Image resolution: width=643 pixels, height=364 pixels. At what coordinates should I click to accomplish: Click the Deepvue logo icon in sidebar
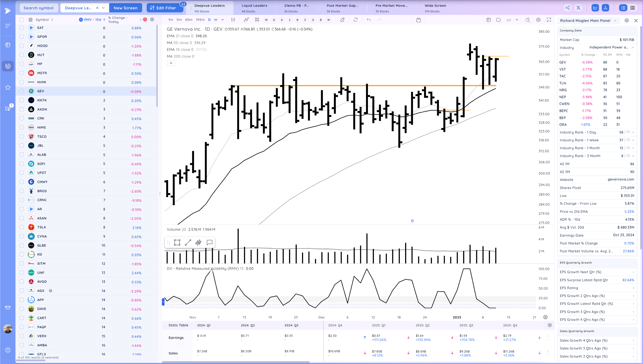8,11
